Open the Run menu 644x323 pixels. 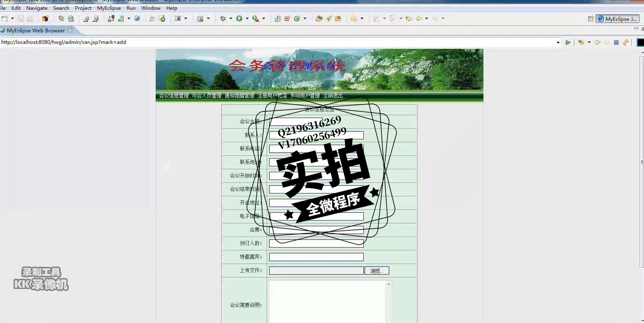(x=131, y=8)
